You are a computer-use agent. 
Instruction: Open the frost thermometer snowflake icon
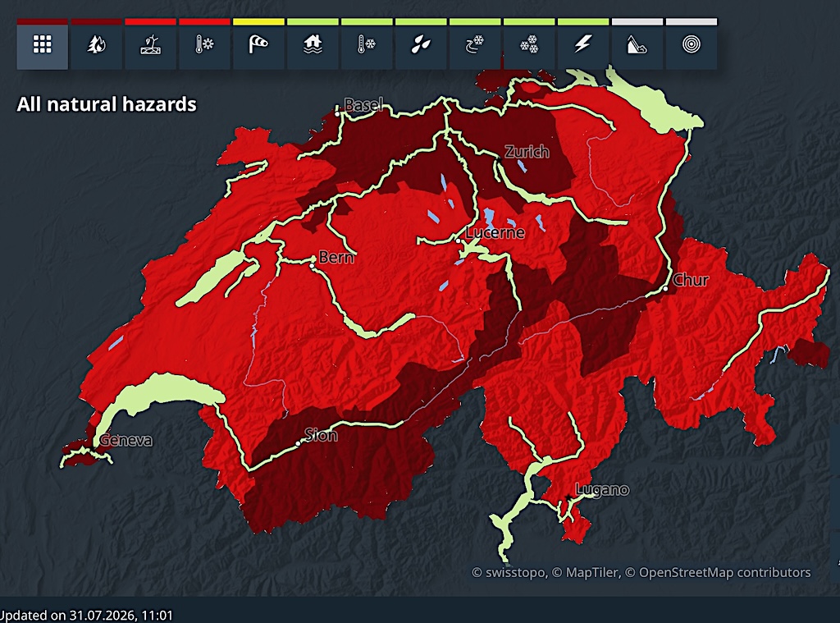click(367, 44)
